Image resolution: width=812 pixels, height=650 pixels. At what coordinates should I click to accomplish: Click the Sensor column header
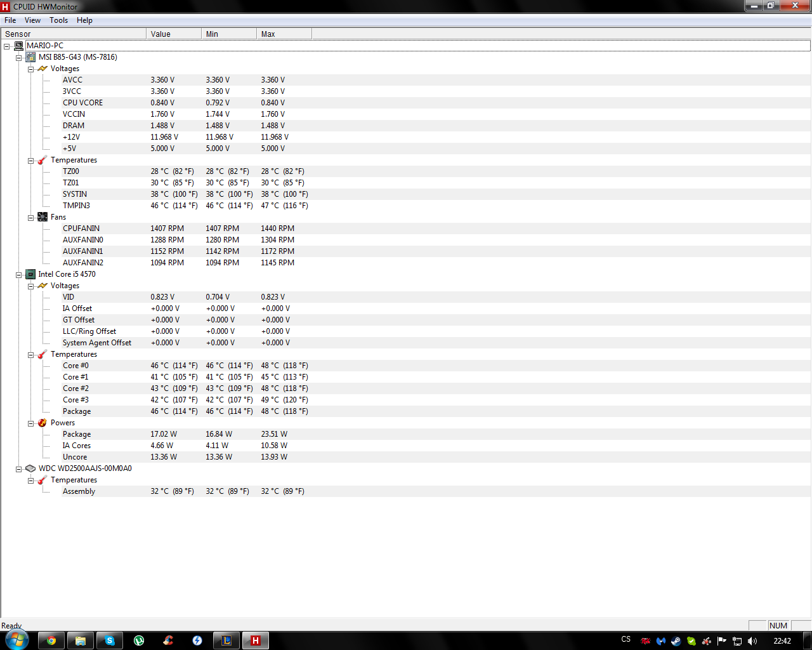[x=74, y=34]
